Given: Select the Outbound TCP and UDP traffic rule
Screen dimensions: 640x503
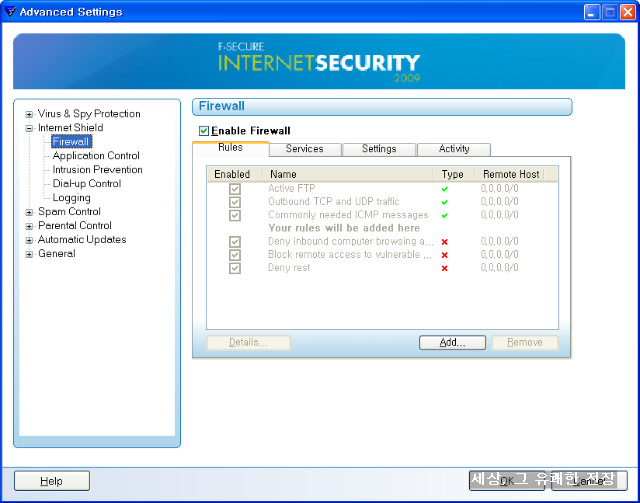Looking at the screenshot, I should [x=333, y=201].
